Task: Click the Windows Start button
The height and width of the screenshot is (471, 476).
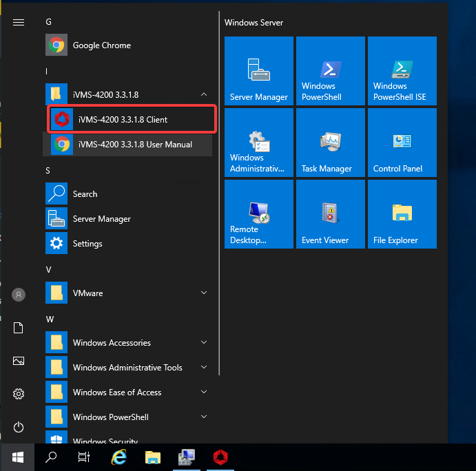Action: coord(18,457)
